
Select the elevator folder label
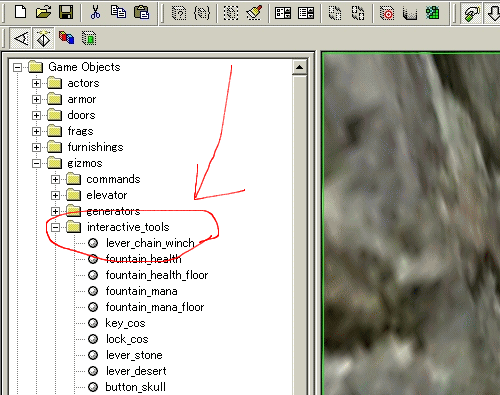point(107,195)
